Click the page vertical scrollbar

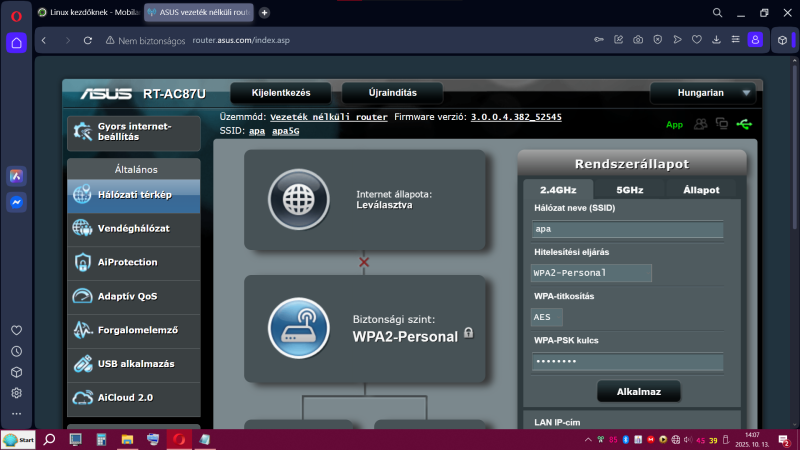pyautogui.click(x=794, y=148)
